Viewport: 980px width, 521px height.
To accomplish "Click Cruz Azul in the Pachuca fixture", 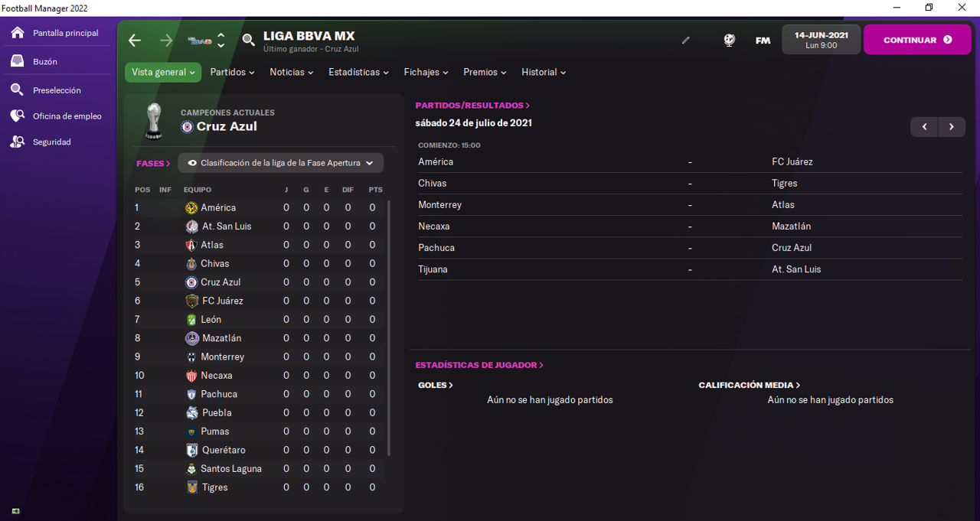I will 792,248.
